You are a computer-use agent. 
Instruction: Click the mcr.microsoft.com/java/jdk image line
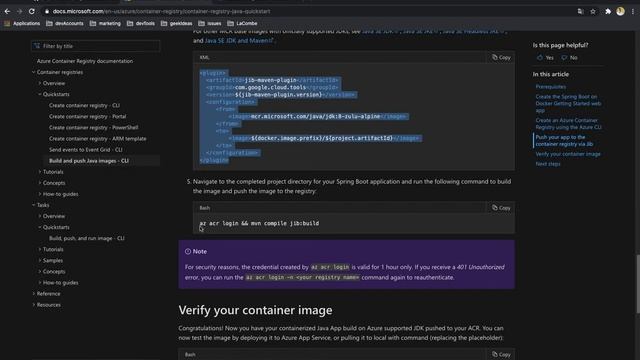tap(318, 116)
